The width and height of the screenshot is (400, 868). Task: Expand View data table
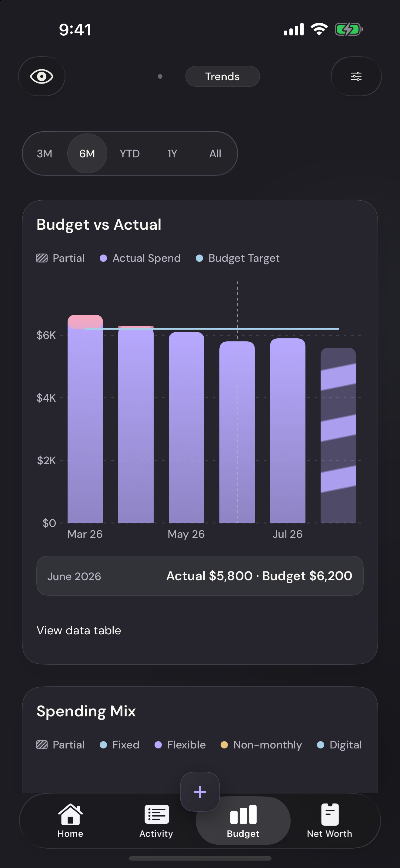[x=78, y=630]
